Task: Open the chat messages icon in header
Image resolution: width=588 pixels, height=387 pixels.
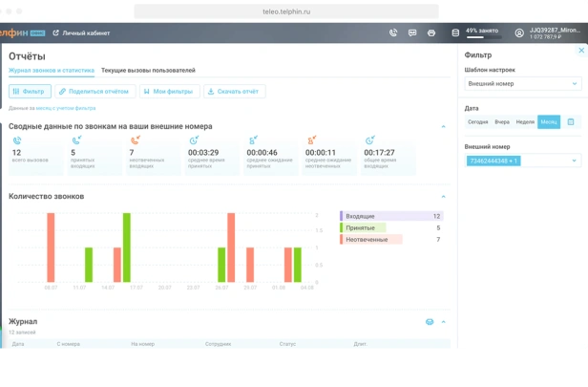Action: 412,33
